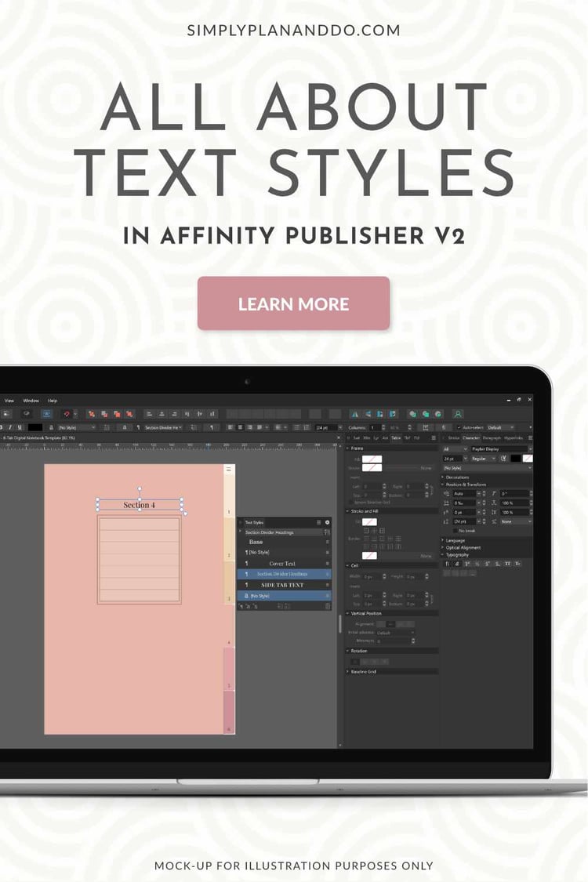Open the Window menu
The height and width of the screenshot is (882, 588).
(x=31, y=401)
